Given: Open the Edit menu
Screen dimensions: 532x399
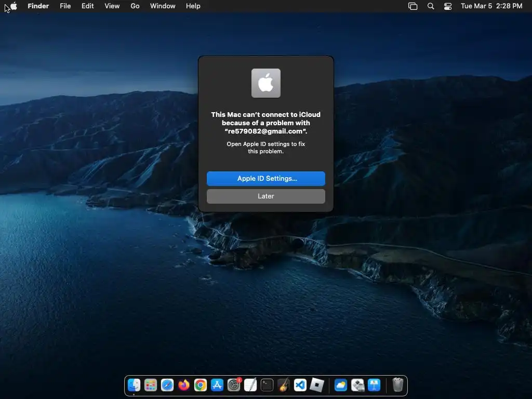Looking at the screenshot, I should pos(87,6).
